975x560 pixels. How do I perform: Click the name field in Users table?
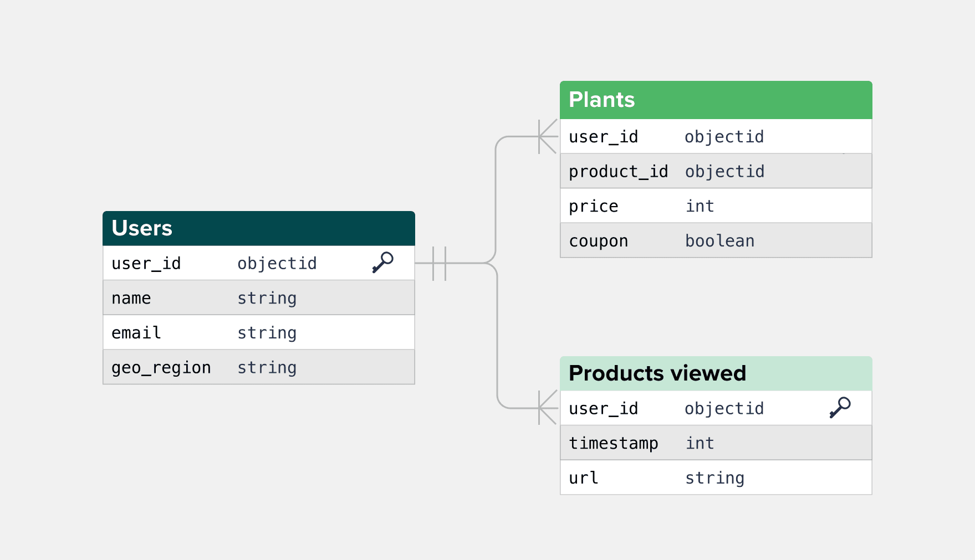pyautogui.click(x=131, y=298)
